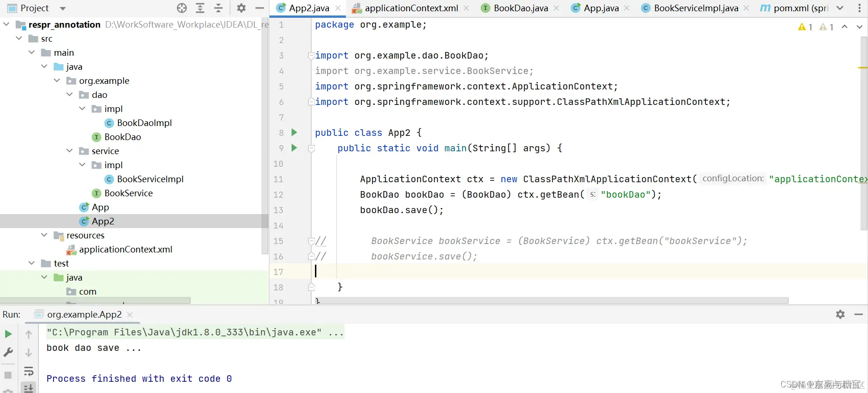
Task: Toggle soft-wrap in Run console
Action: 29,371
